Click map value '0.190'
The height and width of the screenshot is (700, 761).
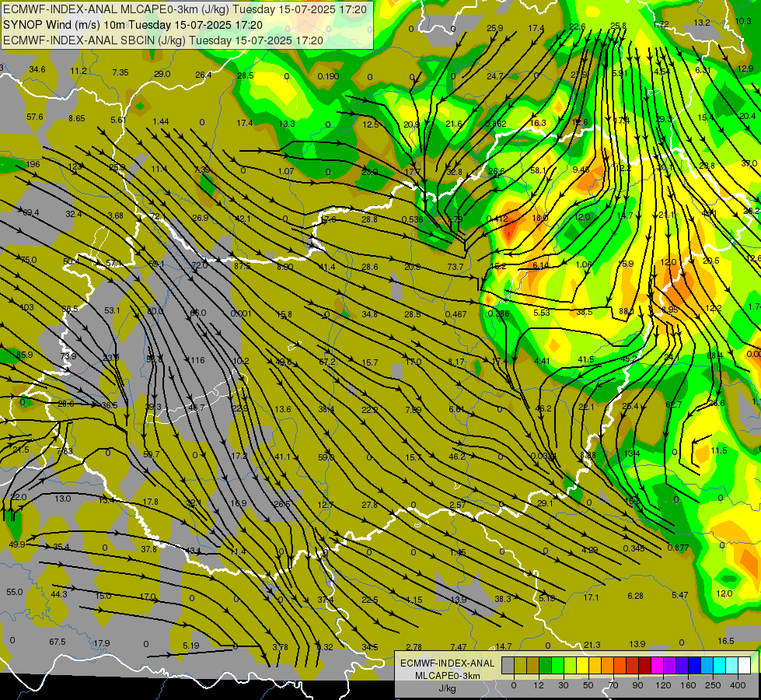(328, 76)
